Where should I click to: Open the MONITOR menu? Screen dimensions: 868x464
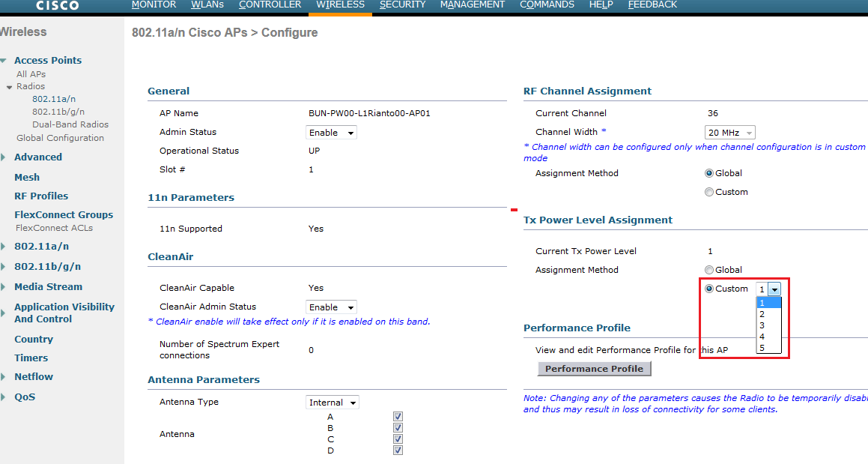tap(154, 5)
